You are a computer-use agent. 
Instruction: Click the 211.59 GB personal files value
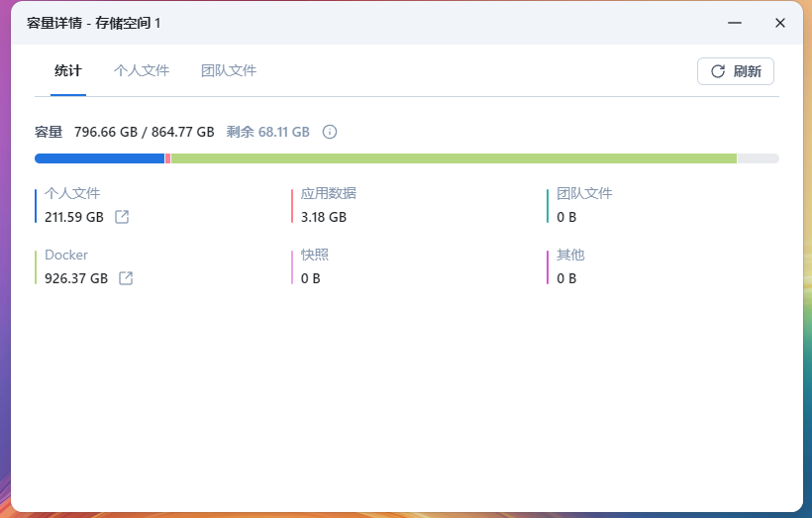pos(74,217)
